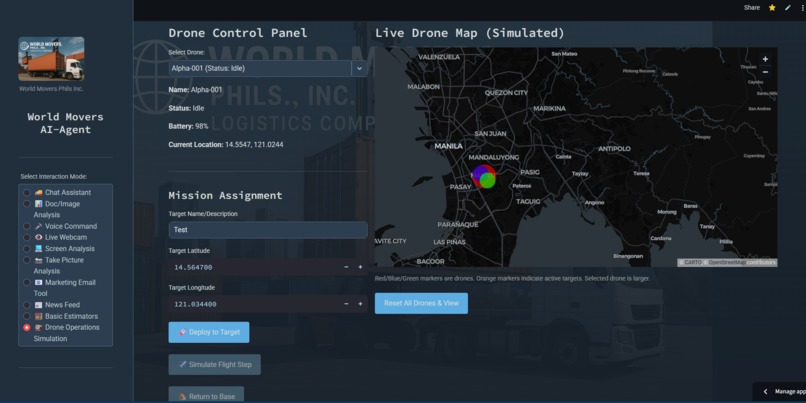Click the Target Latitude number field

(x=254, y=267)
